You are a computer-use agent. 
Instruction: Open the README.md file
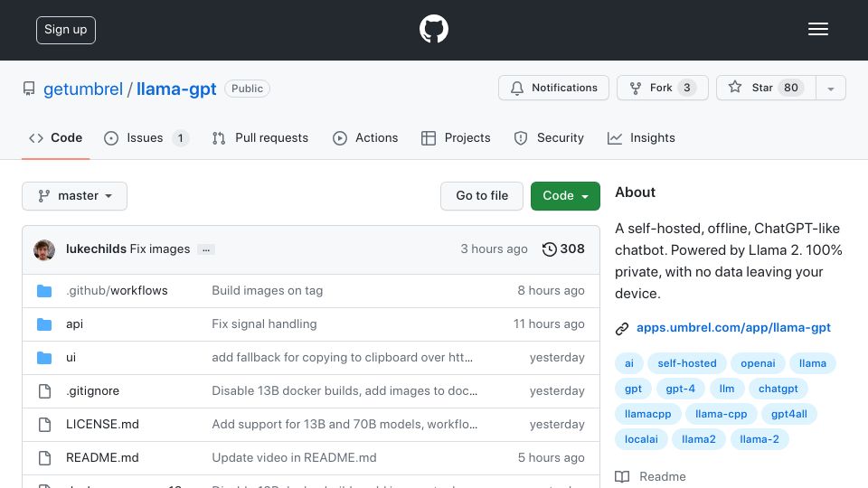click(x=102, y=457)
